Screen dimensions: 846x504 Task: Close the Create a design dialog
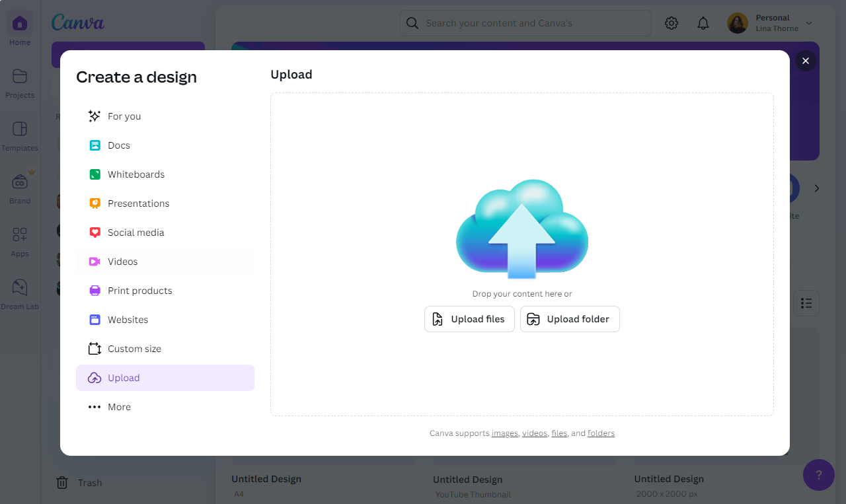[x=805, y=61]
